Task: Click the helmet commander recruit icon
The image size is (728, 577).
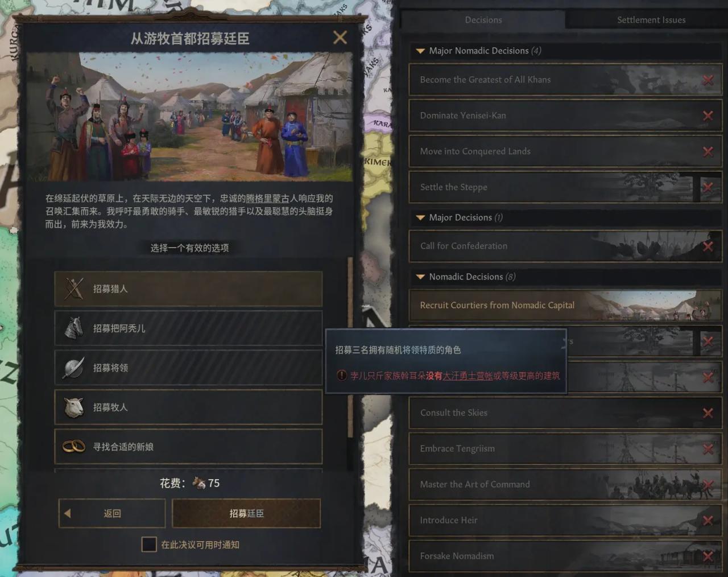Action: 74,368
